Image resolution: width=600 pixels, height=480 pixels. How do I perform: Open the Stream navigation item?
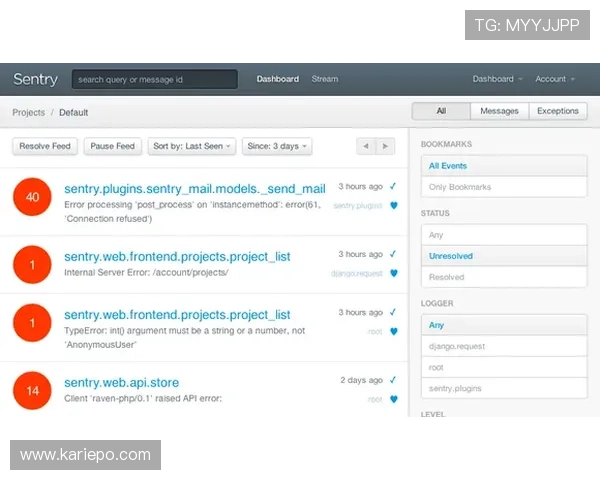[324, 79]
